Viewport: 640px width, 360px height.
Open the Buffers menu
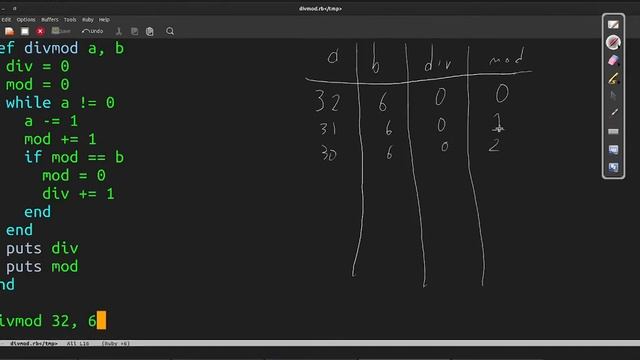pyautogui.click(x=50, y=20)
